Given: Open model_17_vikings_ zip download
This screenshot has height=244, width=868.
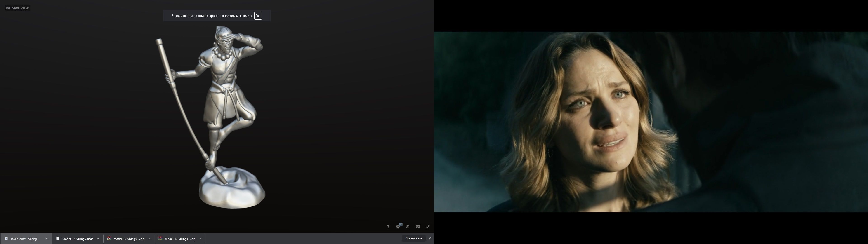Looking at the screenshot, I should (x=129, y=239).
